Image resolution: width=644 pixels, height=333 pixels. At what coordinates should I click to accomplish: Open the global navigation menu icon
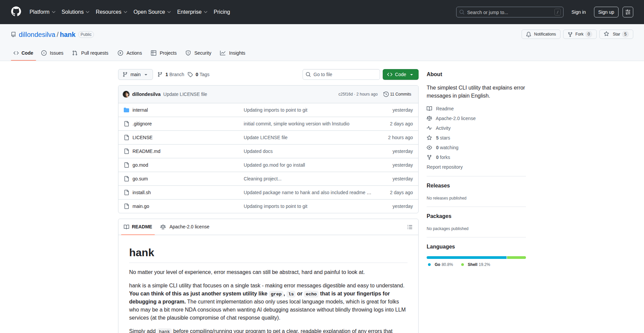628,12
